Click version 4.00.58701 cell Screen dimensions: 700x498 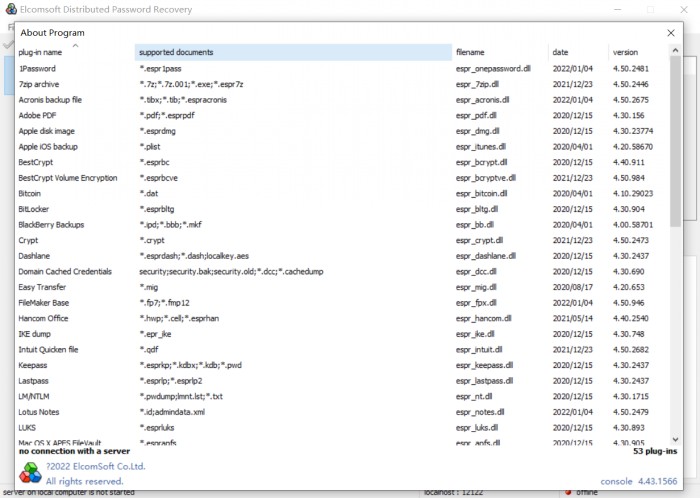tap(633, 225)
